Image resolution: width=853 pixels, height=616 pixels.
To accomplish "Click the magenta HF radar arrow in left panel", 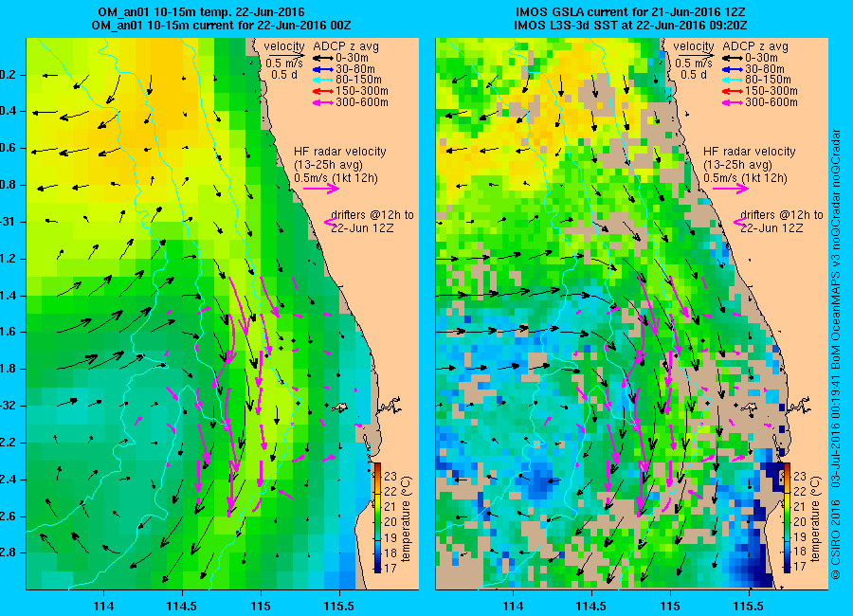I will point(321,189).
